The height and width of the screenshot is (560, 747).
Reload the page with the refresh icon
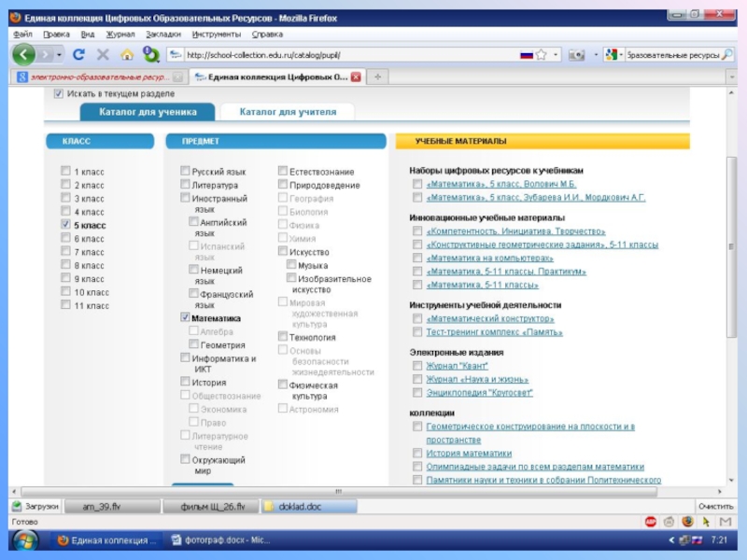(78, 55)
